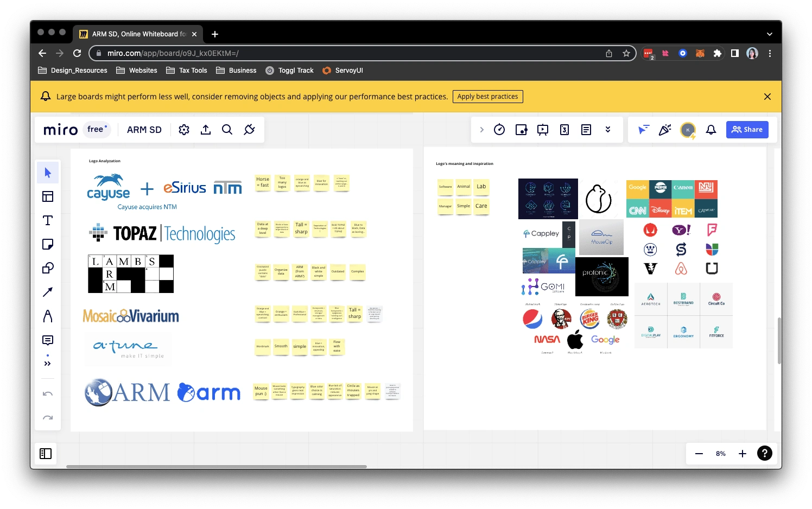Go back in the browser

(42, 53)
